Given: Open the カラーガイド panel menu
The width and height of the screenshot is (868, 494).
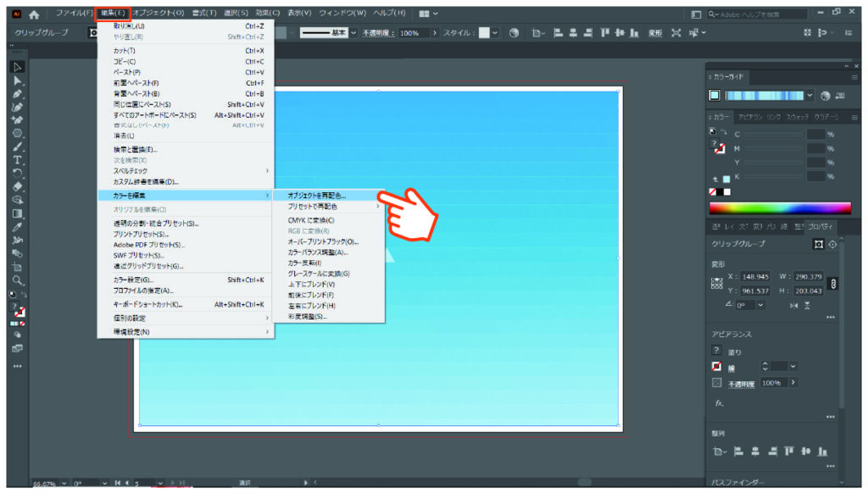Looking at the screenshot, I should click(x=854, y=77).
